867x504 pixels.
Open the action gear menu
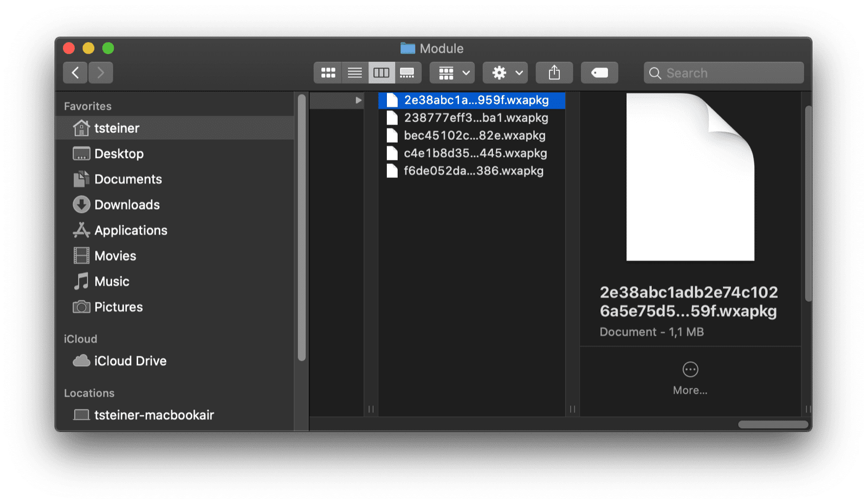(504, 72)
